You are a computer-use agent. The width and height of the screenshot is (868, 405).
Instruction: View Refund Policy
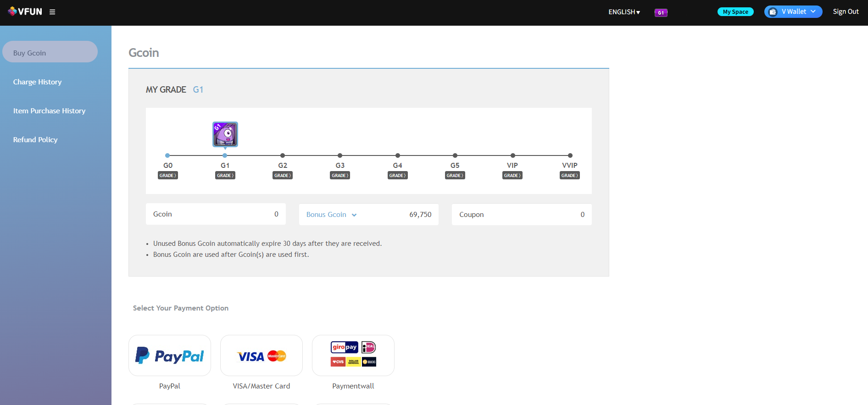(35, 140)
